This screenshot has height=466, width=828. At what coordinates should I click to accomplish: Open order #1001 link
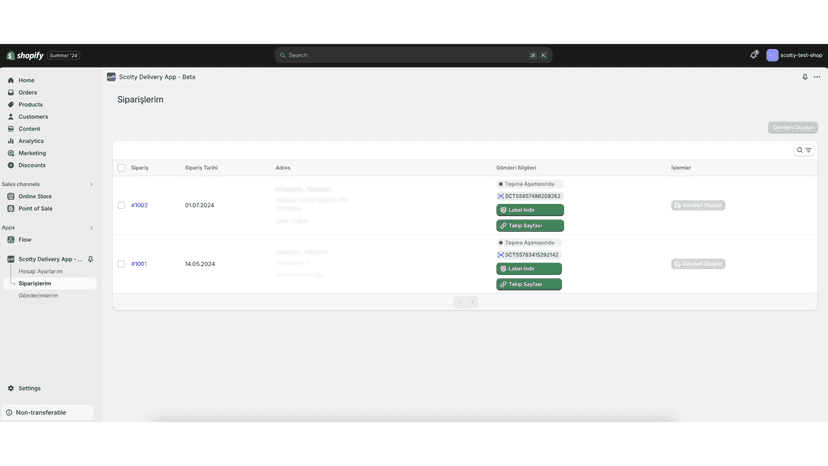click(x=139, y=264)
